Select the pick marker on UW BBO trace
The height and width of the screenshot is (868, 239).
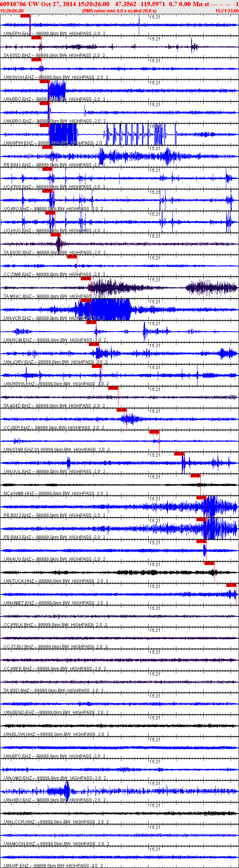pyautogui.click(x=44, y=81)
